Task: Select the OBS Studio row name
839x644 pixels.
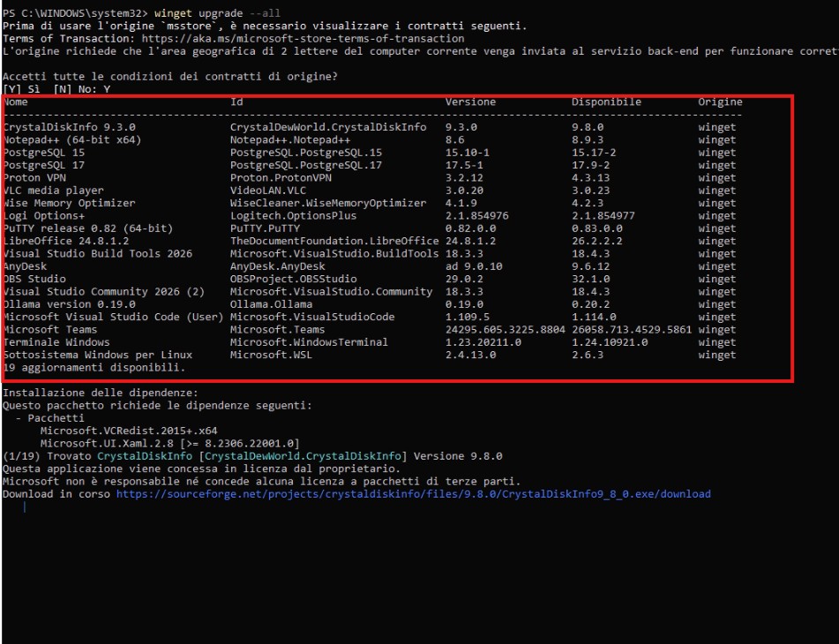Action: pos(35,279)
